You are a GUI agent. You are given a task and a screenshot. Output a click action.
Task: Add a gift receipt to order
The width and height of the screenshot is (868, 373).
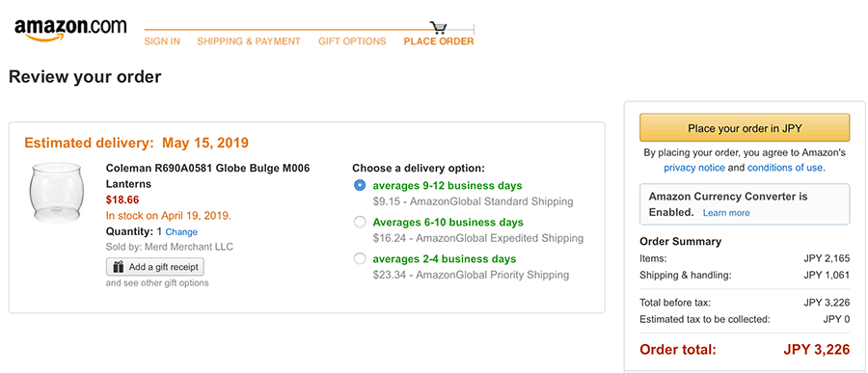[155, 267]
